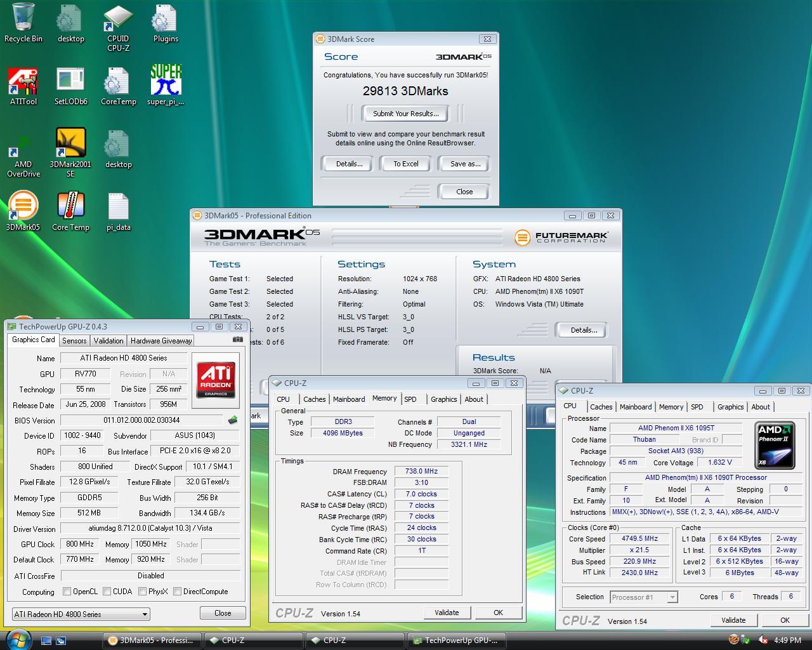
Task: Open the Plugins desktop file
Action: click(x=166, y=23)
